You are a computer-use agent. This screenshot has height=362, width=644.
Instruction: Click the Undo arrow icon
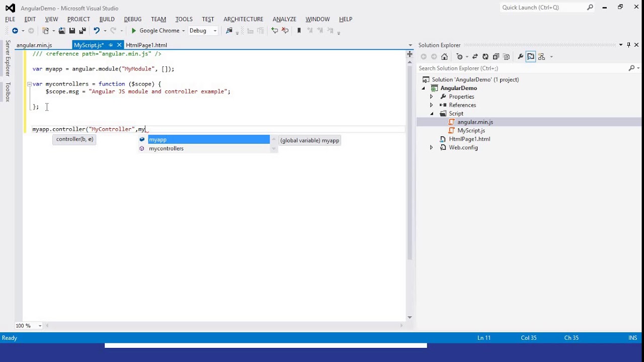pyautogui.click(x=96, y=31)
